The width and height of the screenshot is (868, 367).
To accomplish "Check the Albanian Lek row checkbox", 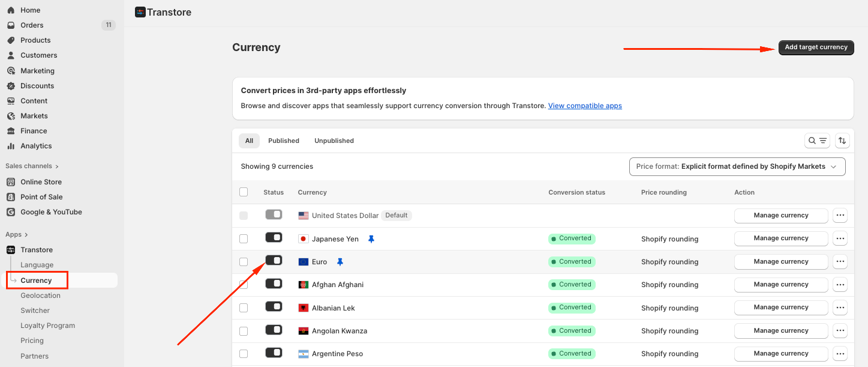I will pos(244,308).
